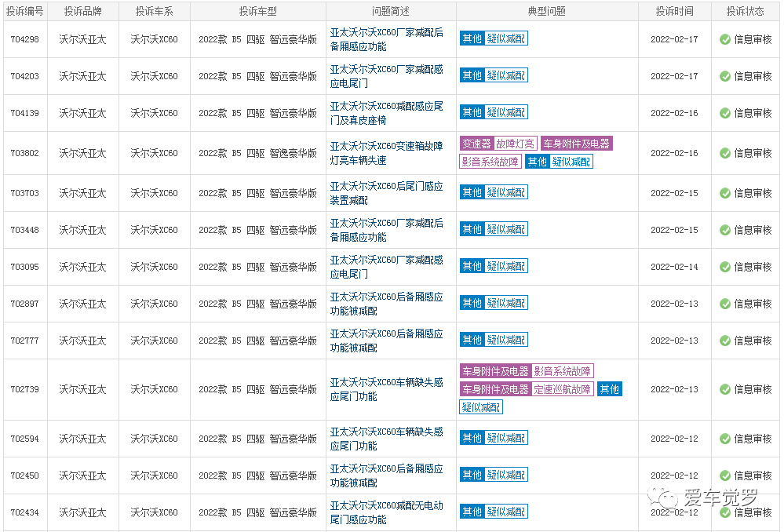Click green check icon for complaint 702739
The width and height of the screenshot is (784, 532).
tap(725, 389)
